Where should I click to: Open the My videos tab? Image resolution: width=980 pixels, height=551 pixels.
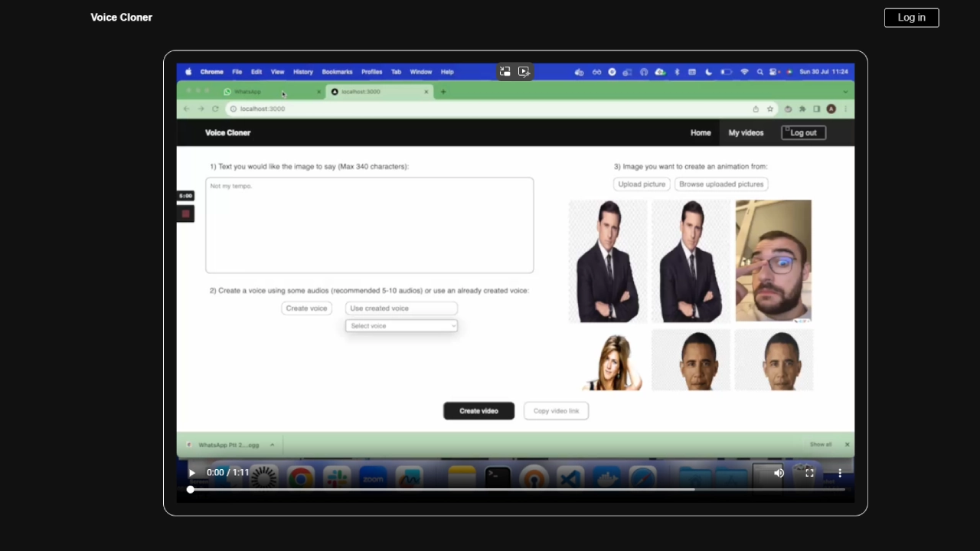pos(746,133)
